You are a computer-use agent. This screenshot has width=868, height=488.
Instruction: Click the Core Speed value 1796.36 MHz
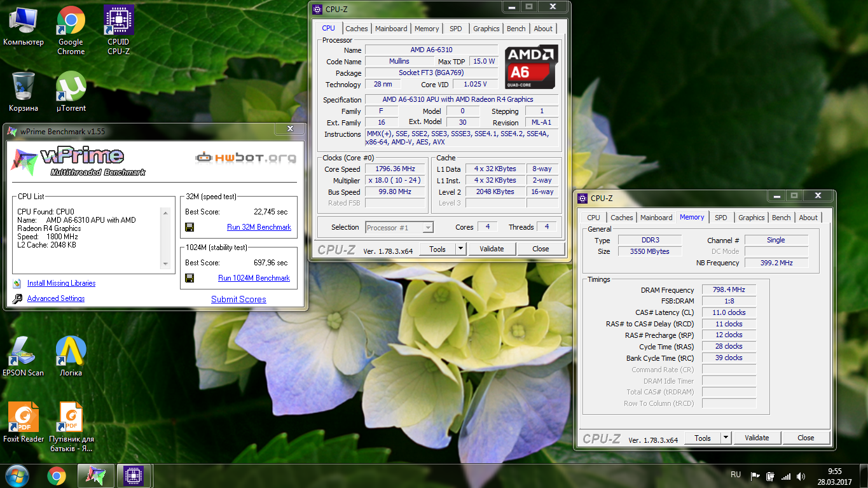point(396,169)
